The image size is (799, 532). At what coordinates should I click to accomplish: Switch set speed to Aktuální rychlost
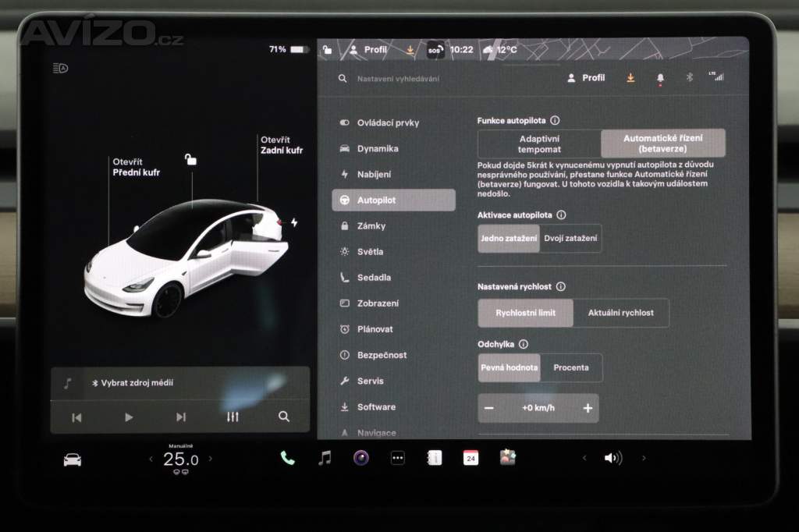[x=620, y=313]
